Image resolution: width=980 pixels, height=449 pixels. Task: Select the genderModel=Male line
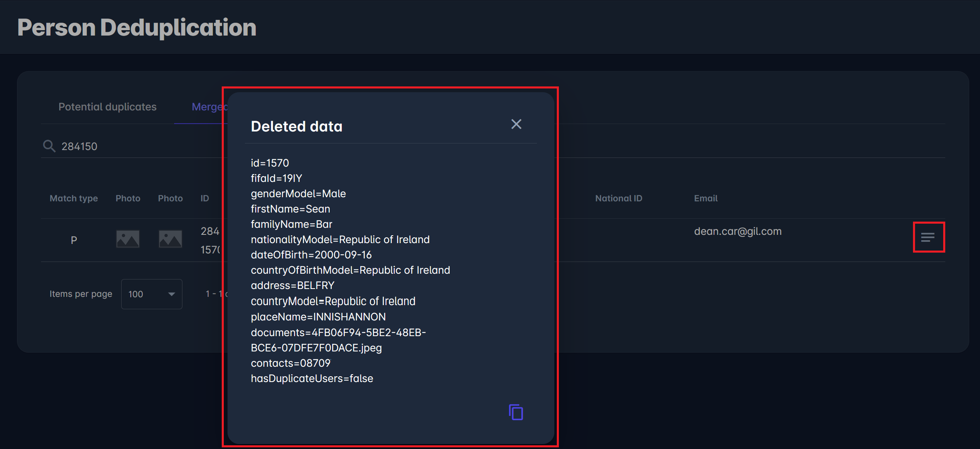[298, 193]
